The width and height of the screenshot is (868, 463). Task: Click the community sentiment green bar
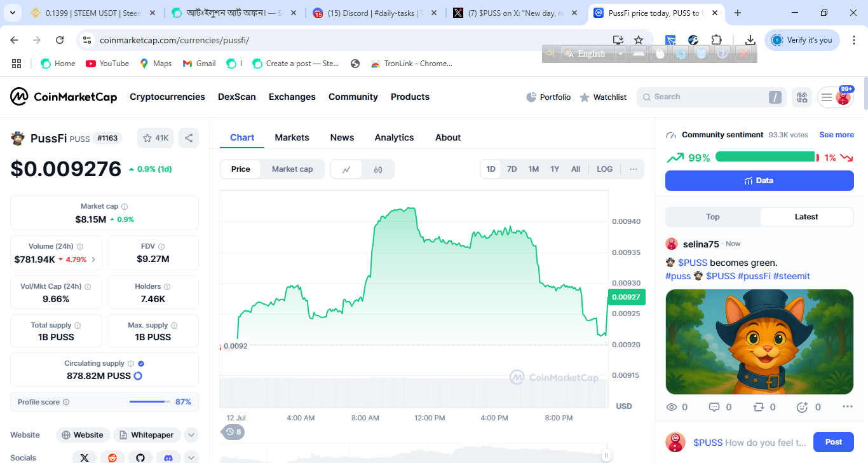point(765,156)
